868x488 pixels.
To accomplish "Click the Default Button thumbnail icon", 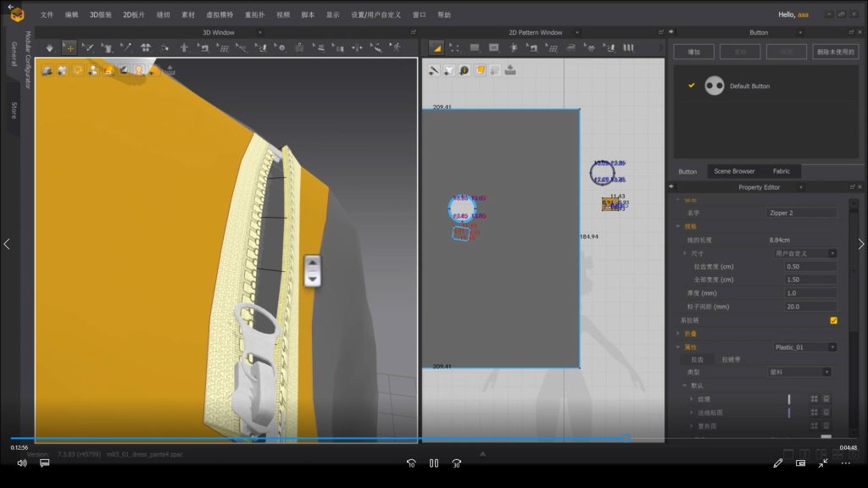I will pyautogui.click(x=715, y=86).
